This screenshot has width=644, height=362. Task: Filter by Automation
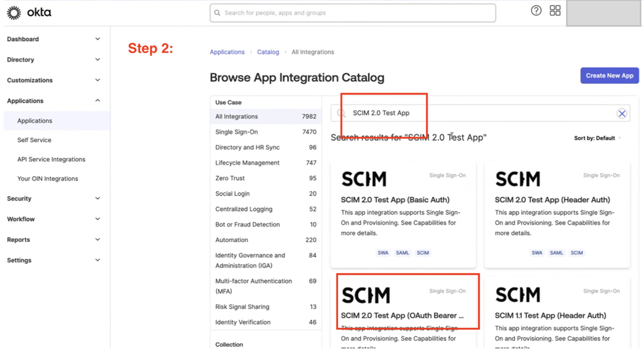(266, 240)
